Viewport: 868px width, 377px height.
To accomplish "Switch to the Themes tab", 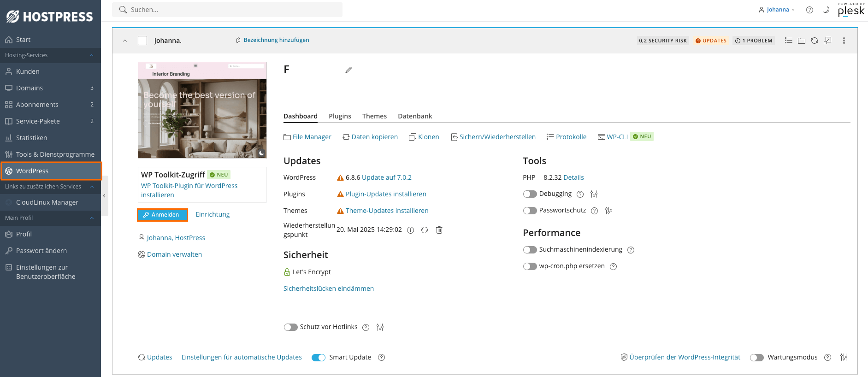I will [x=374, y=116].
